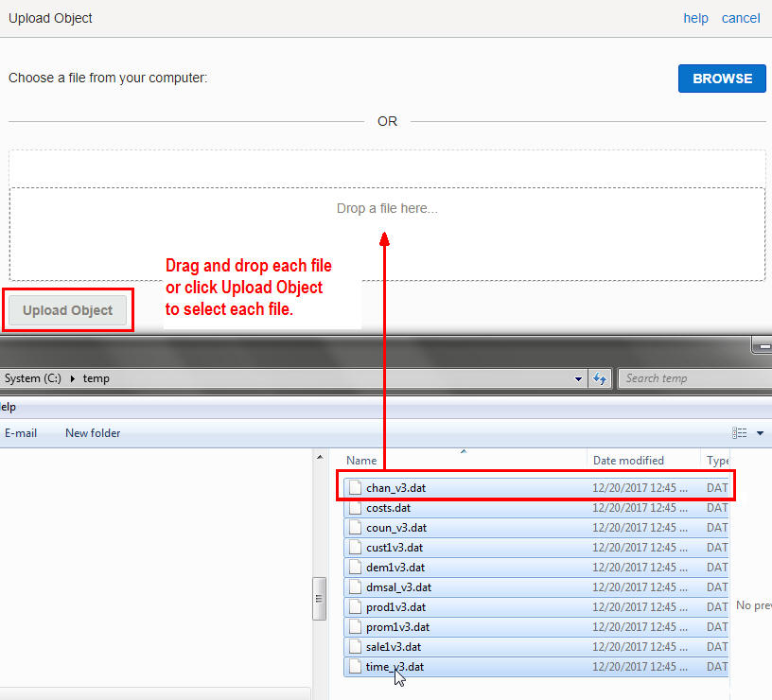
Task: Click the file icon of dem1v3.dat
Action: tap(355, 567)
